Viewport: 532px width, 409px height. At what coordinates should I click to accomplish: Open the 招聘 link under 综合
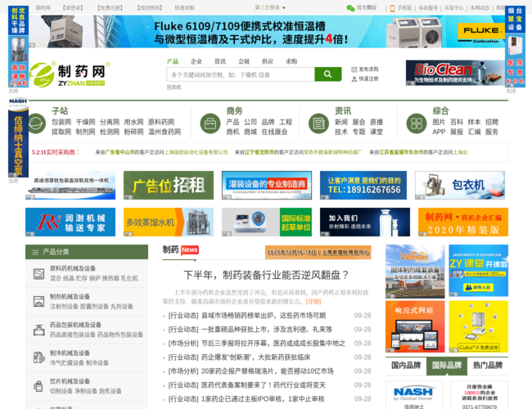pyautogui.click(x=492, y=122)
